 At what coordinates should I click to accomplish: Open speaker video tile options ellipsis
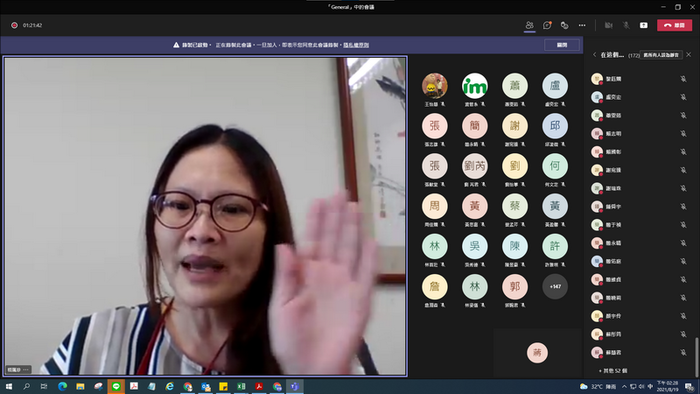tap(26, 369)
